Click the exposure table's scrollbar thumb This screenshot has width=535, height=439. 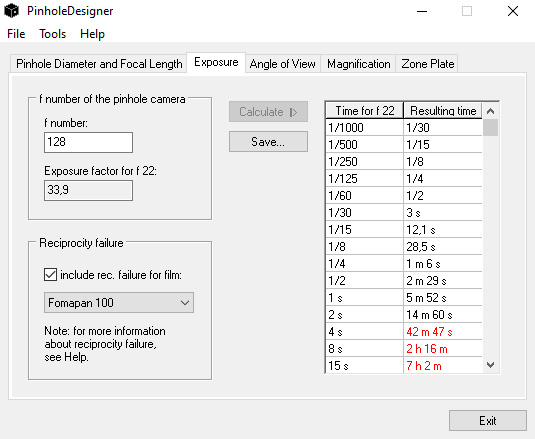click(491, 128)
